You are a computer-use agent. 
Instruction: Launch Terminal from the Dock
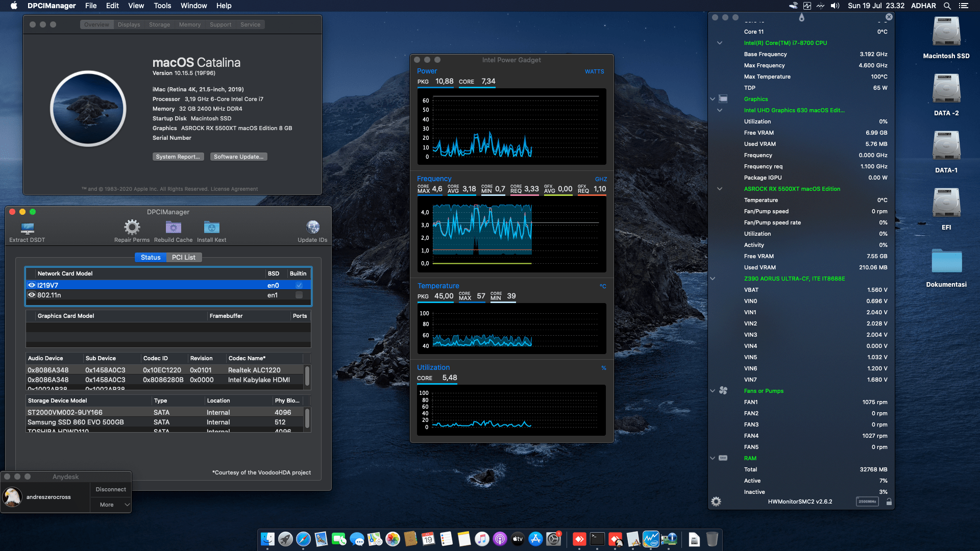pyautogui.click(x=597, y=539)
